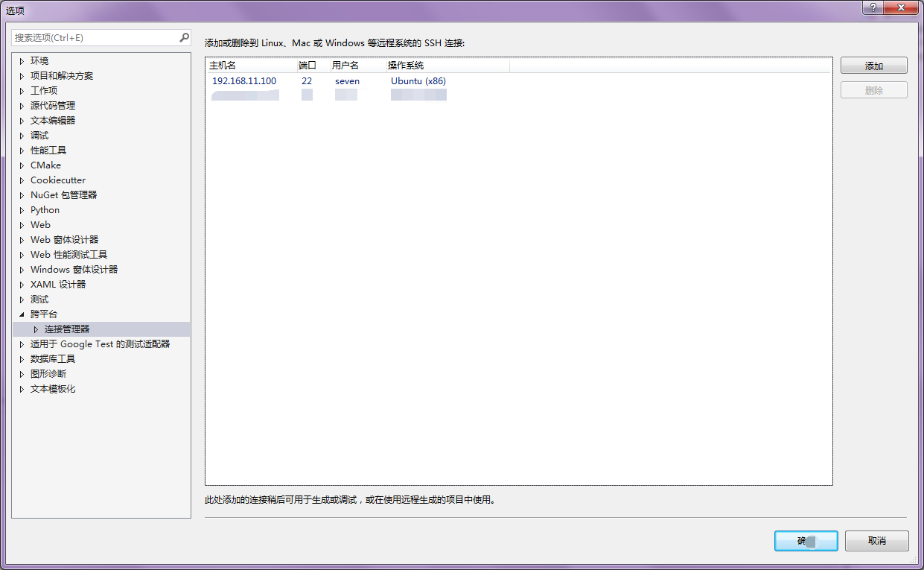Expand the 连接管理器 sub-node arrow
924x570 pixels.
35,329
